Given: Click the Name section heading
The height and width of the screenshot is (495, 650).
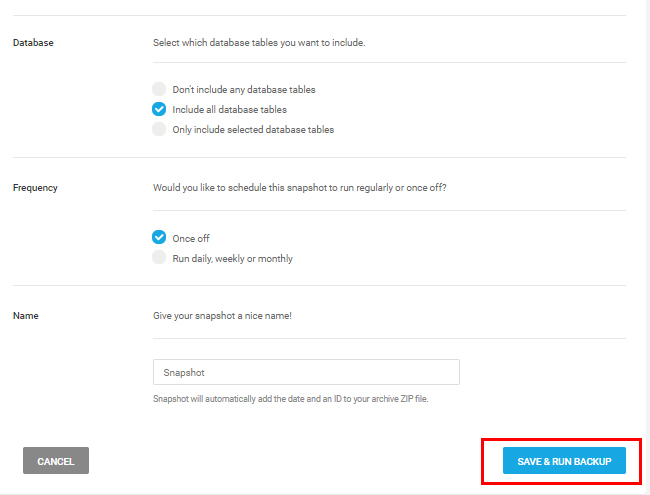Looking at the screenshot, I should [26, 315].
